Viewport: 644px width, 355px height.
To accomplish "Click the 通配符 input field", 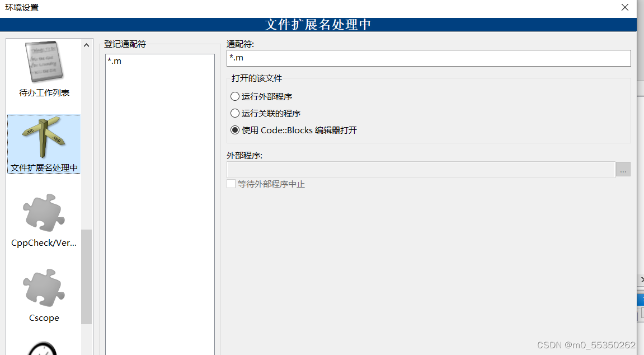I will click(429, 58).
